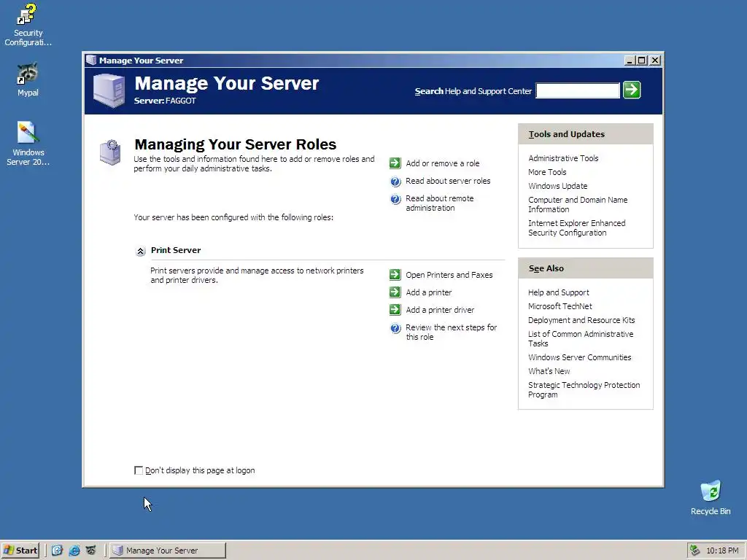Viewport: 747px width, 560px height.
Task: Click Manage Your Server taskbar button
Action: (168, 551)
